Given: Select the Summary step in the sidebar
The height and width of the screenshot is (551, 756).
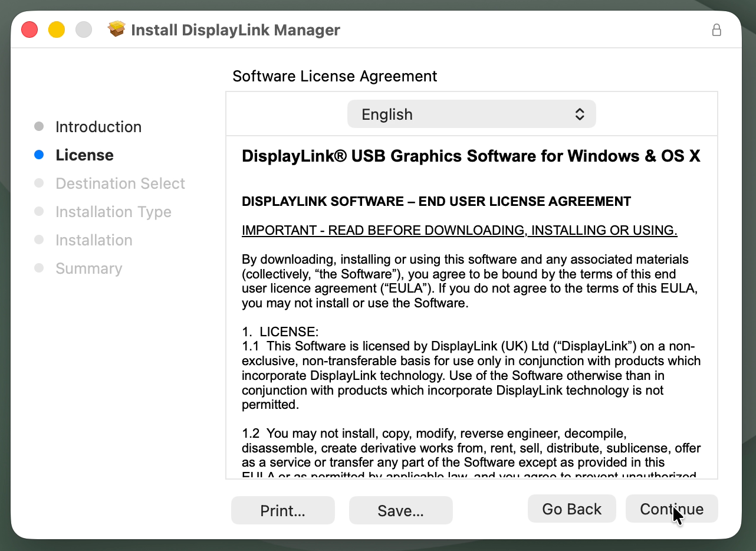Looking at the screenshot, I should (89, 268).
